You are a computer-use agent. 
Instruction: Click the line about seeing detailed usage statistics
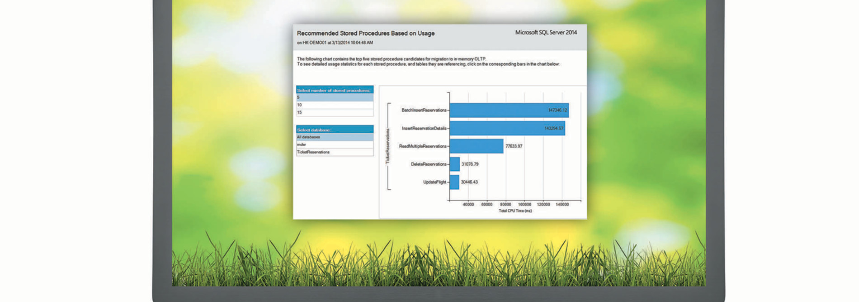click(428, 64)
